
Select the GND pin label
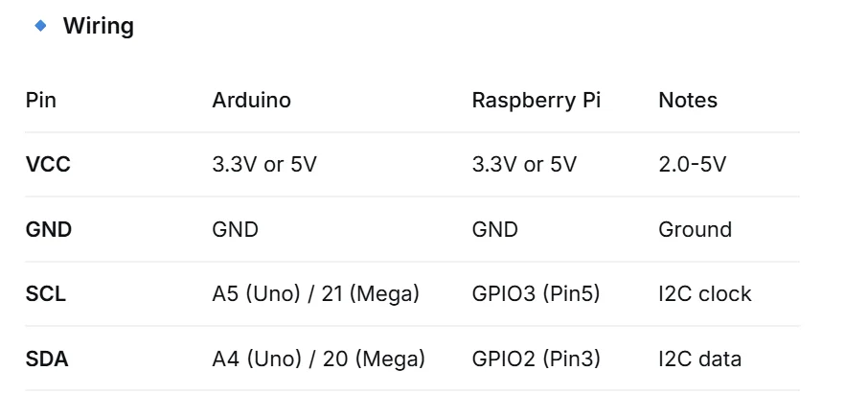coord(49,229)
